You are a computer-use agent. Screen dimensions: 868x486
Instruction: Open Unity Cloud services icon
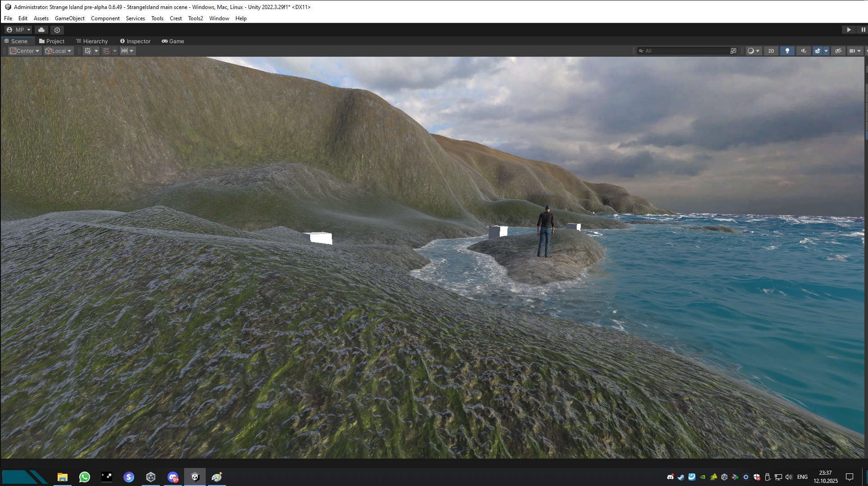point(41,30)
